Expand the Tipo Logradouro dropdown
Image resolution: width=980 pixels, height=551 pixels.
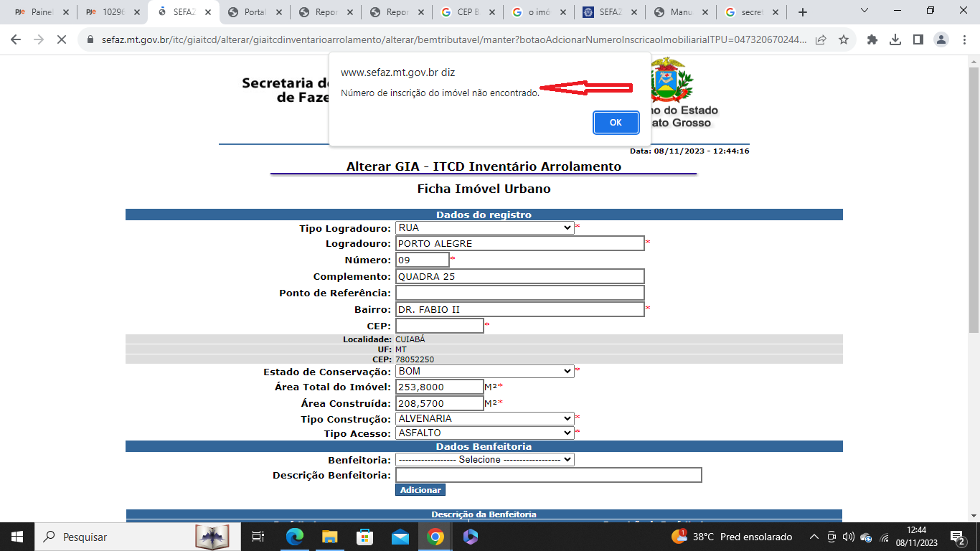pyautogui.click(x=484, y=228)
